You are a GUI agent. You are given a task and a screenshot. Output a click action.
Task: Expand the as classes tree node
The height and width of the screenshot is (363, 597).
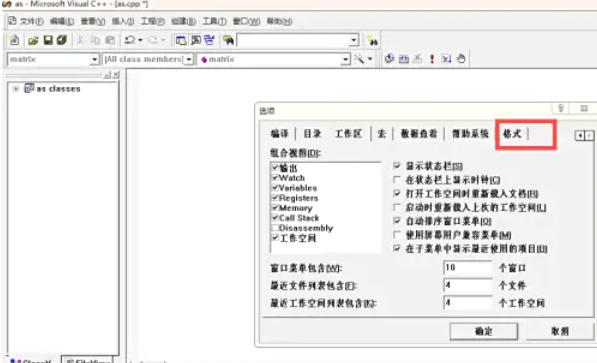point(16,89)
